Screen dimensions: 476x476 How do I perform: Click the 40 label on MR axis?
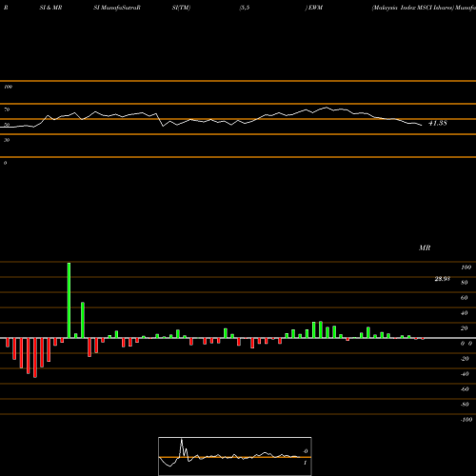465,313
